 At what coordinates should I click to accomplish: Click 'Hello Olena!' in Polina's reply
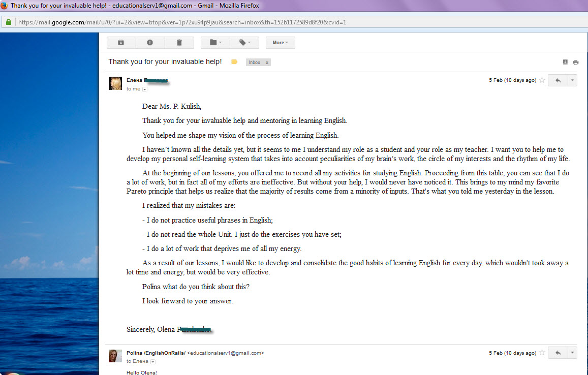(142, 372)
